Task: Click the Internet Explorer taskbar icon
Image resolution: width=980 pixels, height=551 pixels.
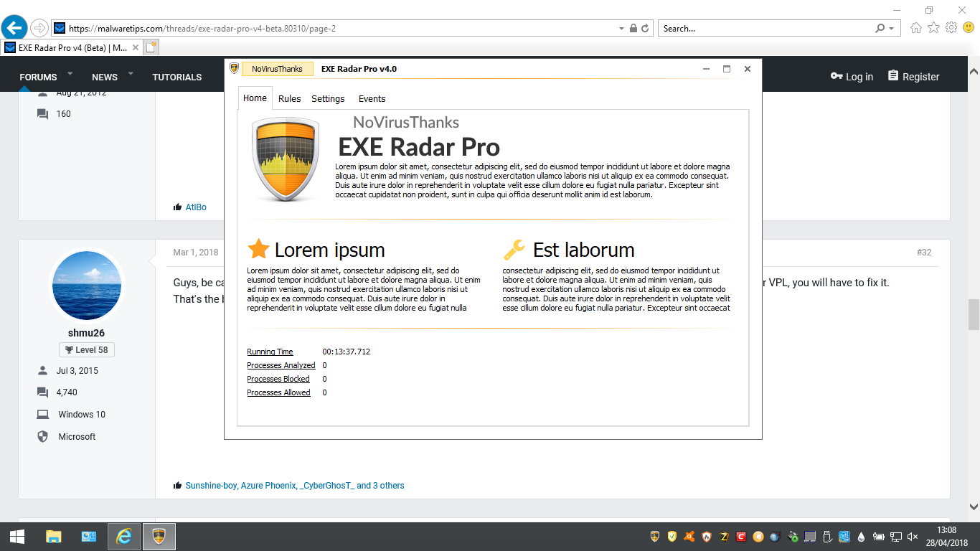Action: [x=124, y=537]
